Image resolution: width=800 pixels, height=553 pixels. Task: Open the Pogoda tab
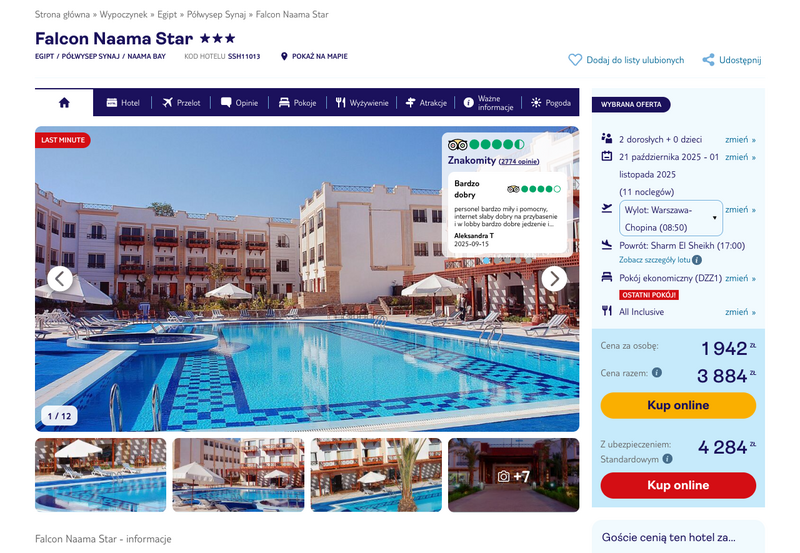pyautogui.click(x=551, y=103)
